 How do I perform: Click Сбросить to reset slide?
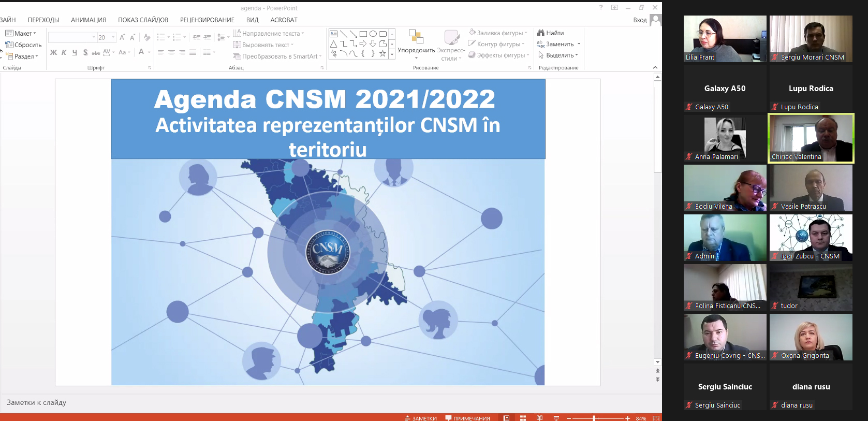pos(24,45)
